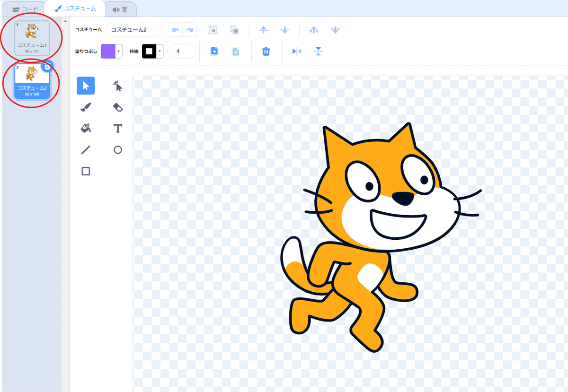
Task: Select the arrow Select tool
Action: 86,86
